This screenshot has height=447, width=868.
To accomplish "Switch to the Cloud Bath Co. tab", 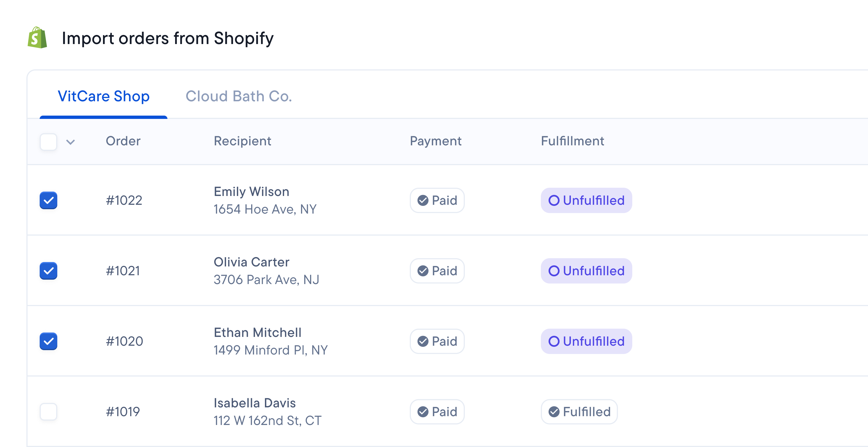I will coord(239,97).
